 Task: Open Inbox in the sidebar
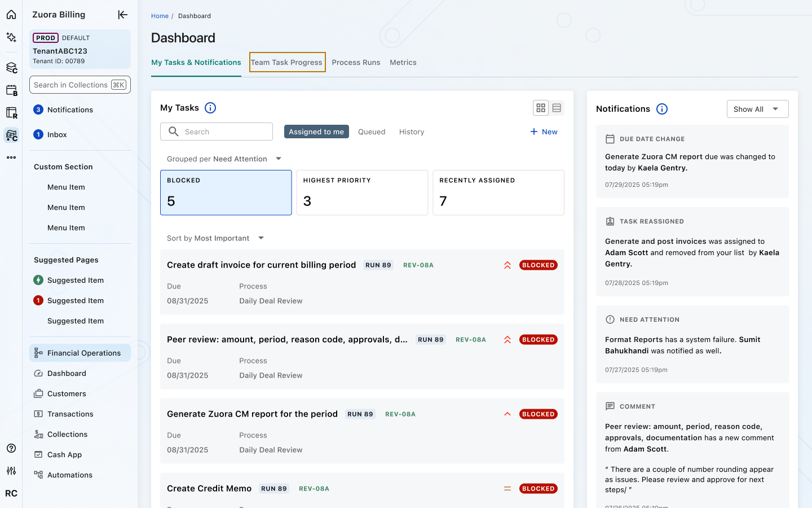tap(80, 134)
